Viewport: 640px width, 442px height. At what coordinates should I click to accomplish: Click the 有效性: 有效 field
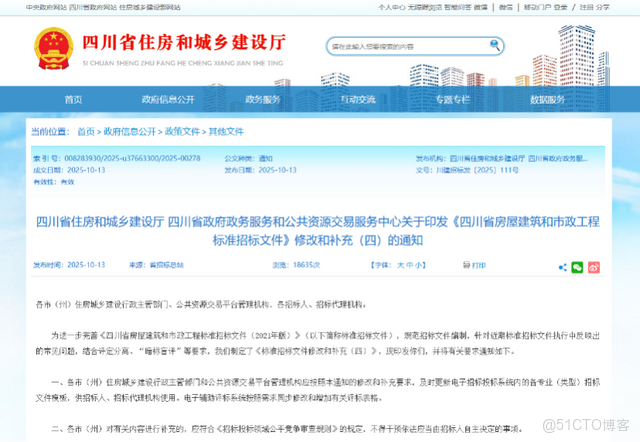tap(54, 182)
